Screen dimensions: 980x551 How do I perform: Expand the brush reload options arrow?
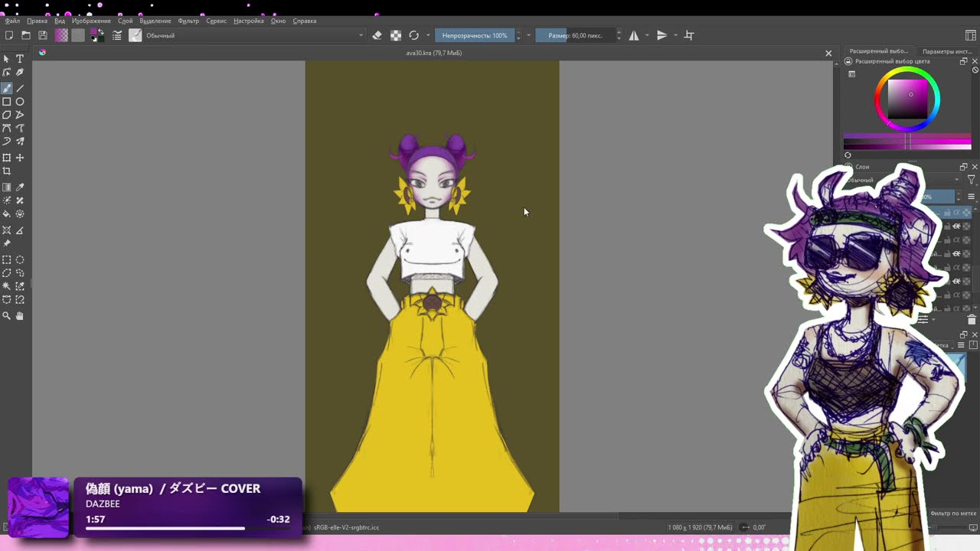click(428, 35)
